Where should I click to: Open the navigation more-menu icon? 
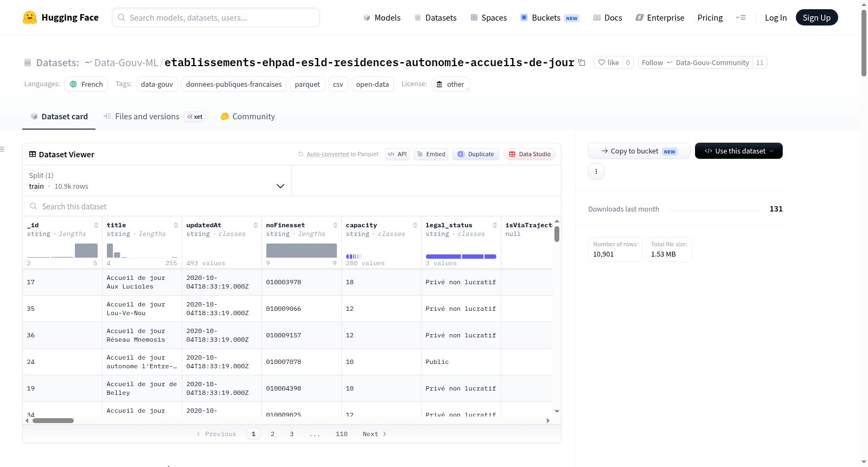(x=741, y=17)
